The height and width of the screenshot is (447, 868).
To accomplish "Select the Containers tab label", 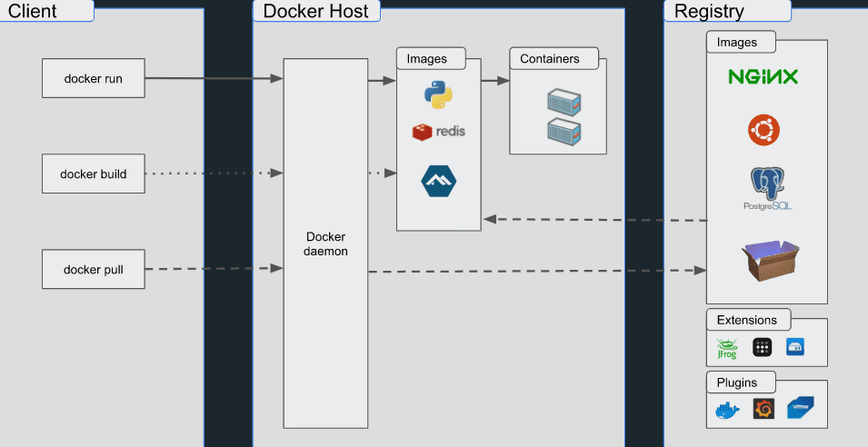I will (x=550, y=59).
